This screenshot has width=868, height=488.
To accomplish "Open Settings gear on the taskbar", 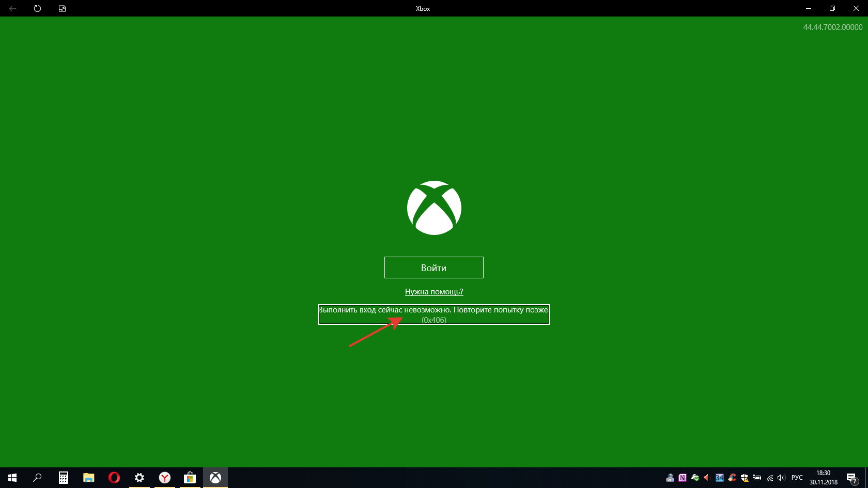I will click(139, 478).
